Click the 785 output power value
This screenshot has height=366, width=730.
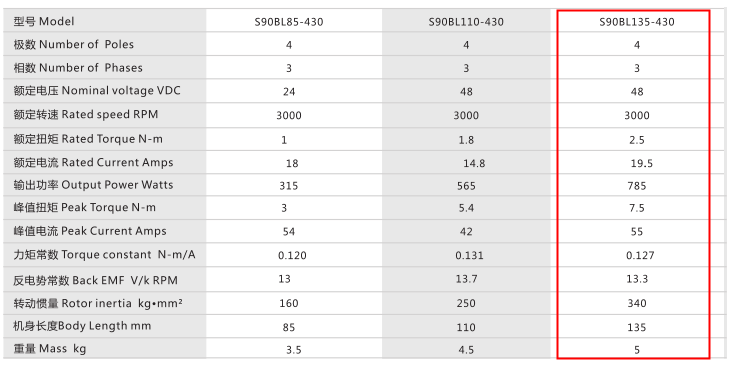tap(636, 186)
